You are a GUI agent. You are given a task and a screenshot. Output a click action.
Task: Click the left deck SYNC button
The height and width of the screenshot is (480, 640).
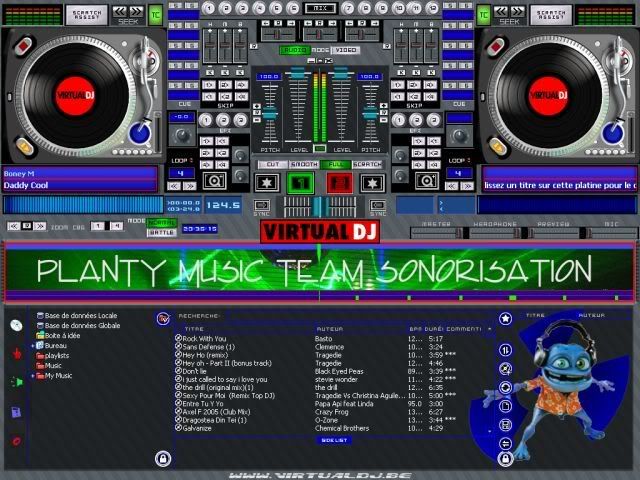(262, 207)
